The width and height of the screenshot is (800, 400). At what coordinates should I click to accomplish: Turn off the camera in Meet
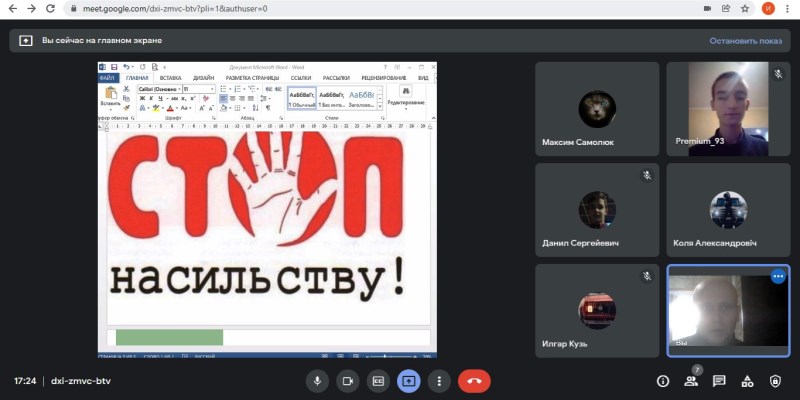click(x=348, y=381)
